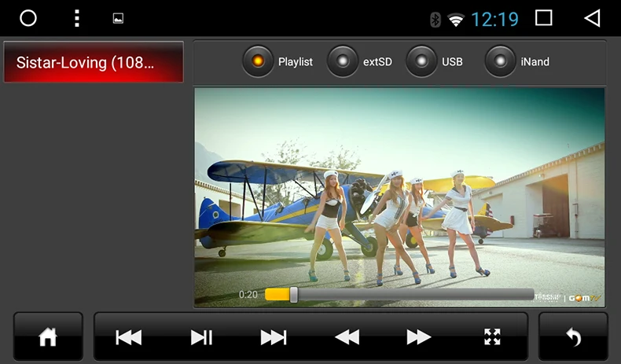Select the extSD source radio button
The width and height of the screenshot is (621, 364).
(343, 61)
